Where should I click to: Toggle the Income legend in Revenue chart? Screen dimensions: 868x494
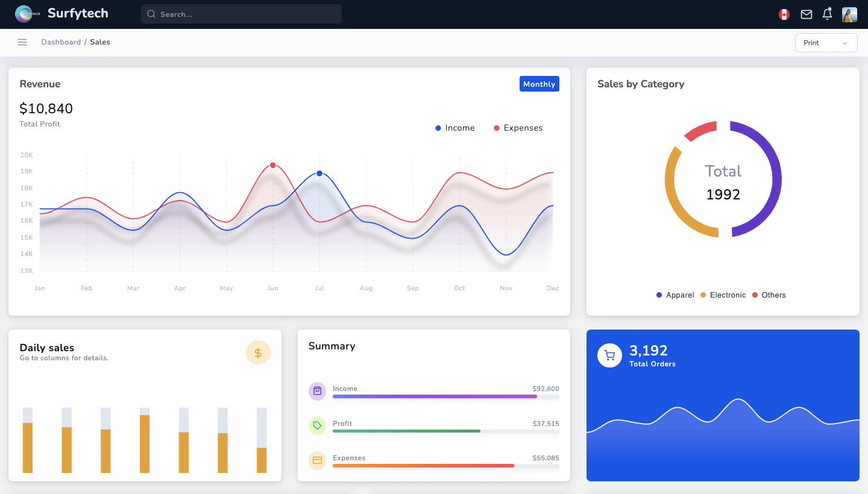click(455, 128)
